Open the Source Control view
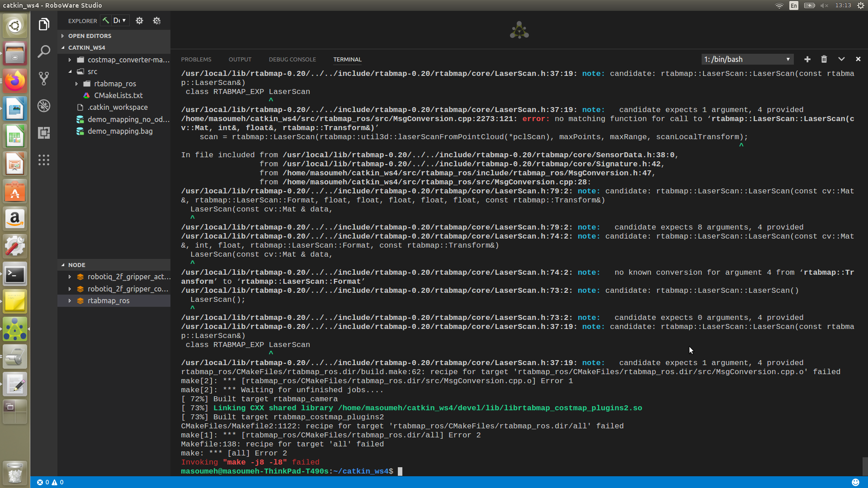Image resolution: width=868 pixels, height=488 pixels. pyautogui.click(x=44, y=79)
